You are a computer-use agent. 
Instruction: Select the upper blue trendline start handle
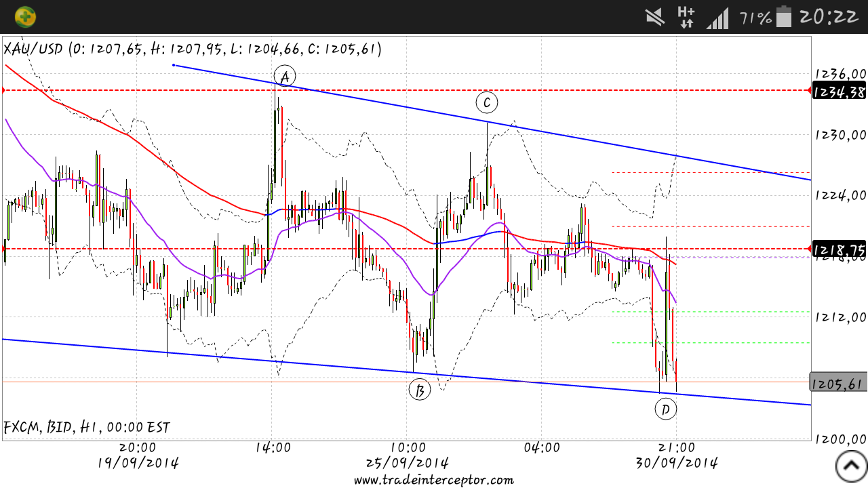(x=174, y=65)
